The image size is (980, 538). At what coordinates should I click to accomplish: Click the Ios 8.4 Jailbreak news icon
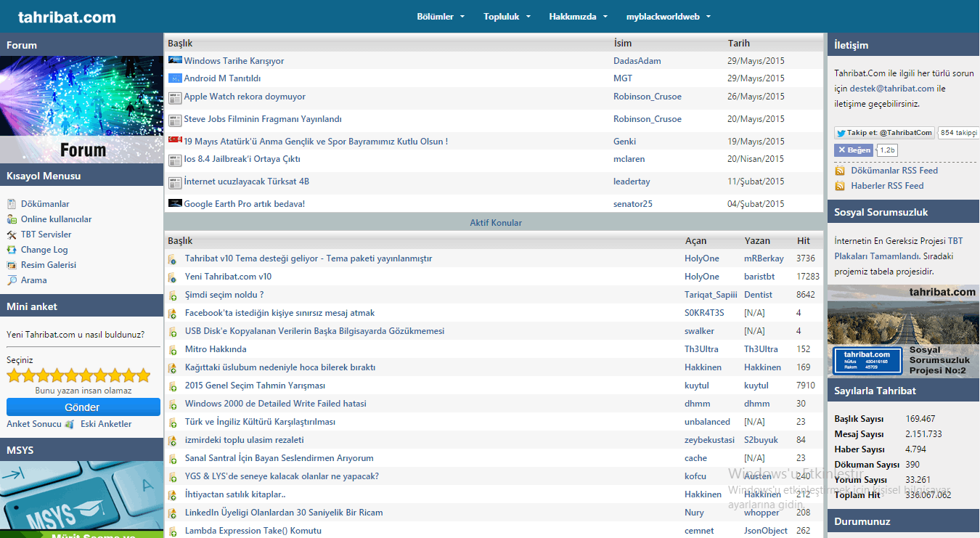click(x=175, y=160)
